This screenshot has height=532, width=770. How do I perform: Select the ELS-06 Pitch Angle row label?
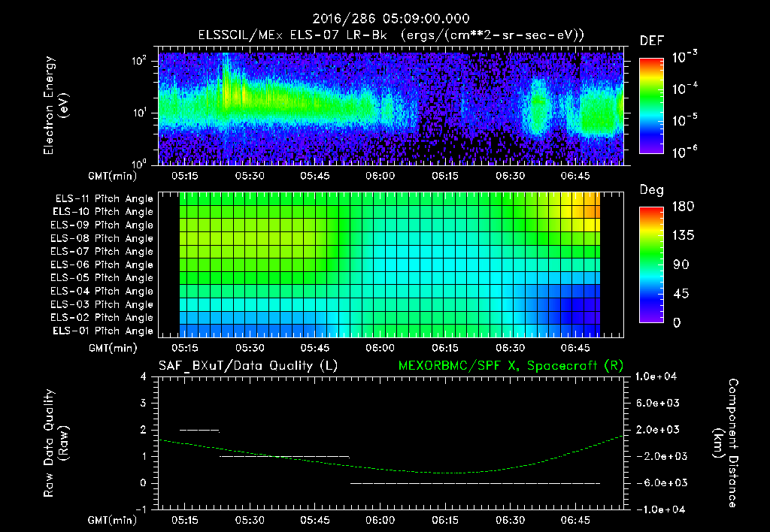[102, 265]
